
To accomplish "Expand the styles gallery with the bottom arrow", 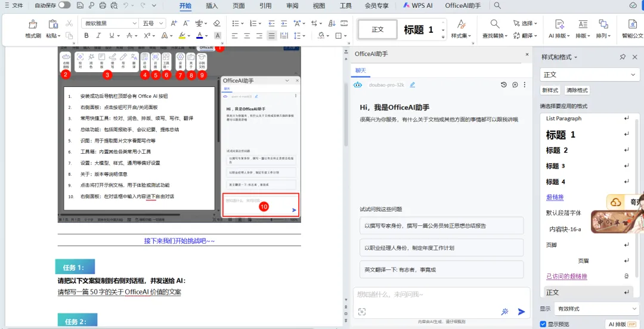I will click(443, 38).
